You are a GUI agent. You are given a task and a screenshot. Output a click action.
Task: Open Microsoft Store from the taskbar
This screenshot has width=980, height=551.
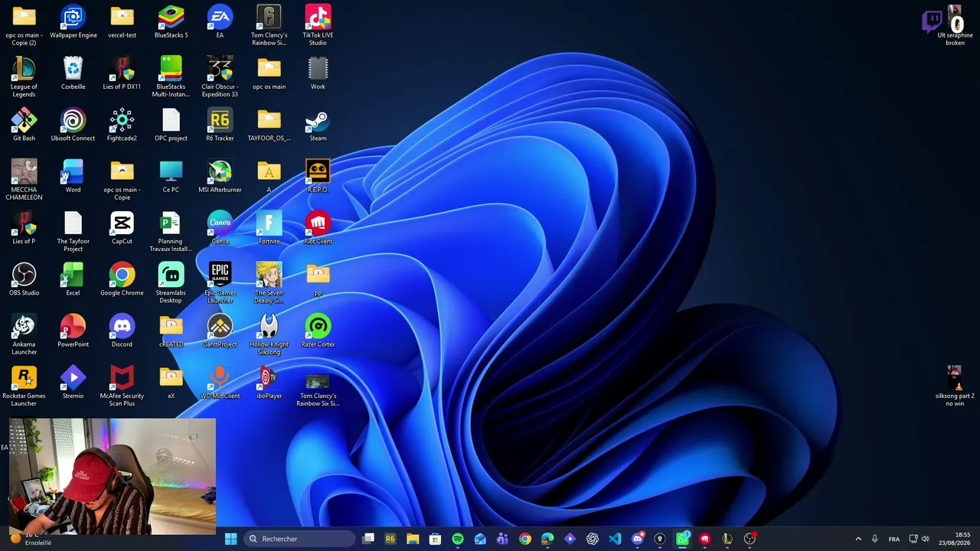pos(435,539)
